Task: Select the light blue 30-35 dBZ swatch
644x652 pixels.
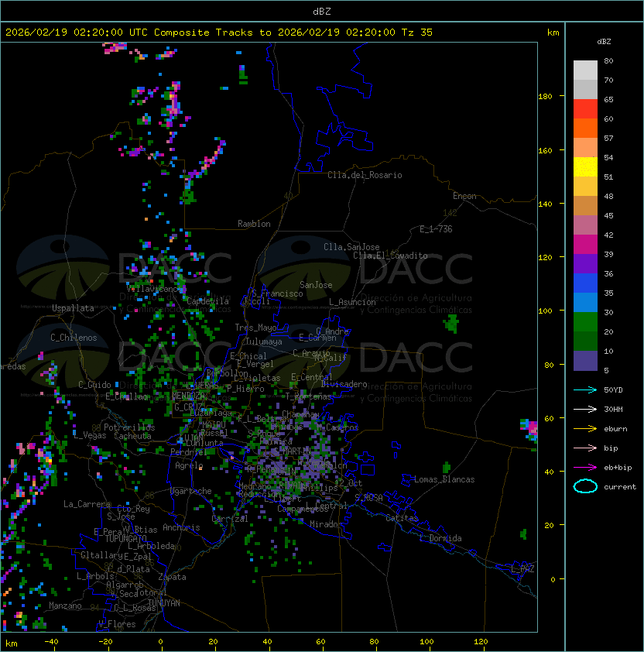Action: tap(585, 302)
